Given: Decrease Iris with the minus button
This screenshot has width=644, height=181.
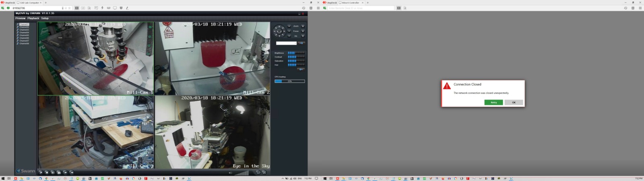Looking at the screenshot, I should (x=289, y=36).
